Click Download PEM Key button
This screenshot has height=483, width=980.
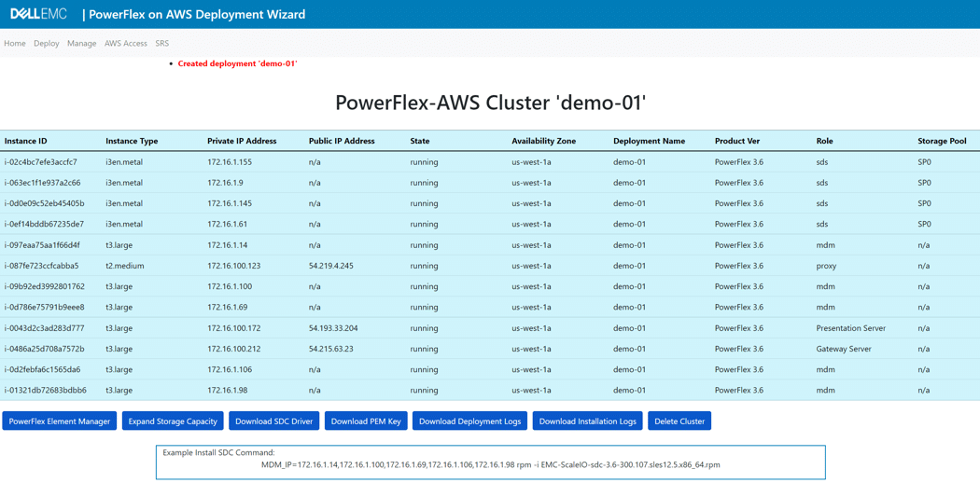pos(366,421)
